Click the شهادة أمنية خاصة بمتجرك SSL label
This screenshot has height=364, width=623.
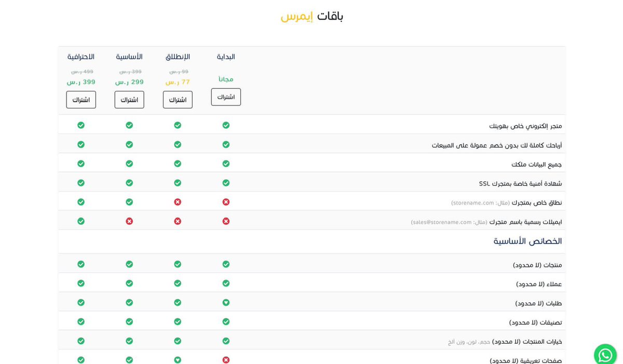pyautogui.click(x=520, y=183)
